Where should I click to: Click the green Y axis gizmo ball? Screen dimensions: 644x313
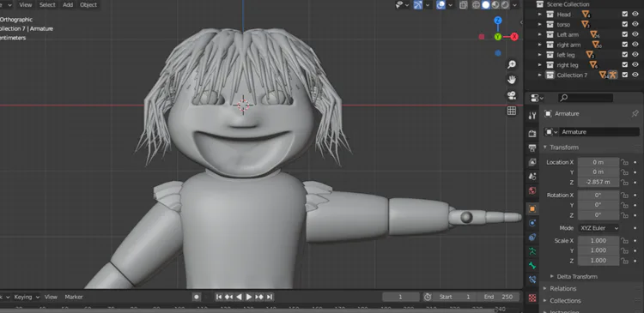point(498,37)
